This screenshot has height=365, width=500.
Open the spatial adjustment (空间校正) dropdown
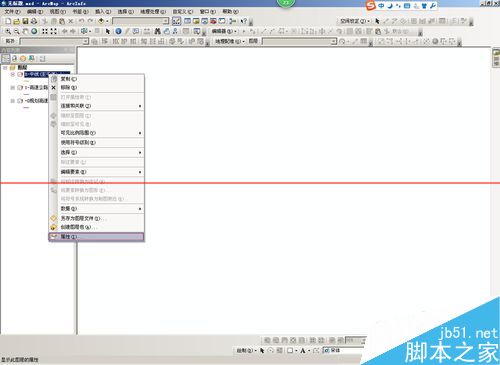(355, 21)
